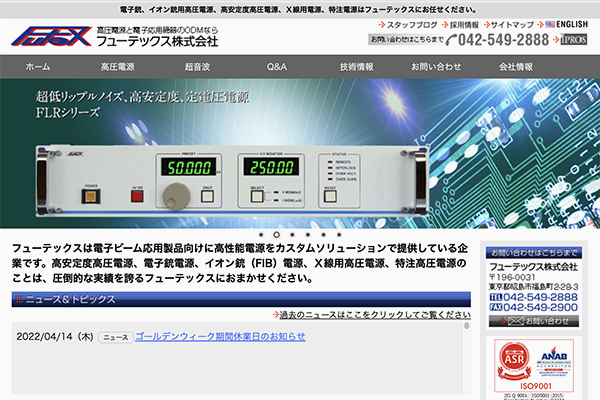Go to ホーム in the navigation bar

click(x=38, y=67)
